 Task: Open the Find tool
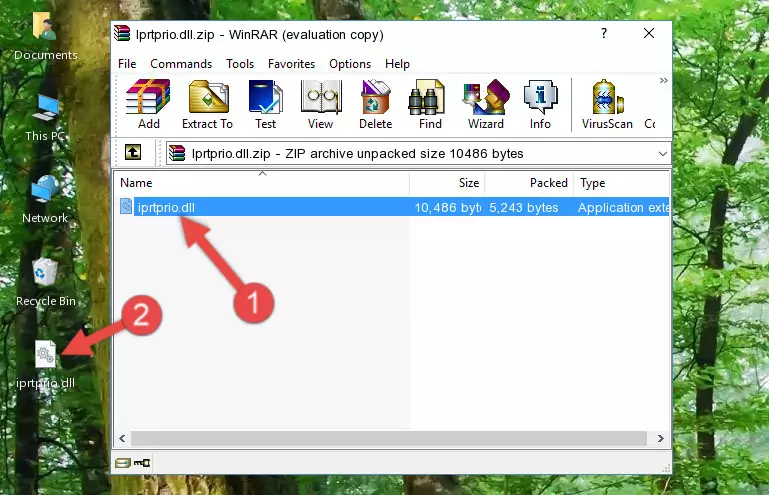[x=430, y=104]
